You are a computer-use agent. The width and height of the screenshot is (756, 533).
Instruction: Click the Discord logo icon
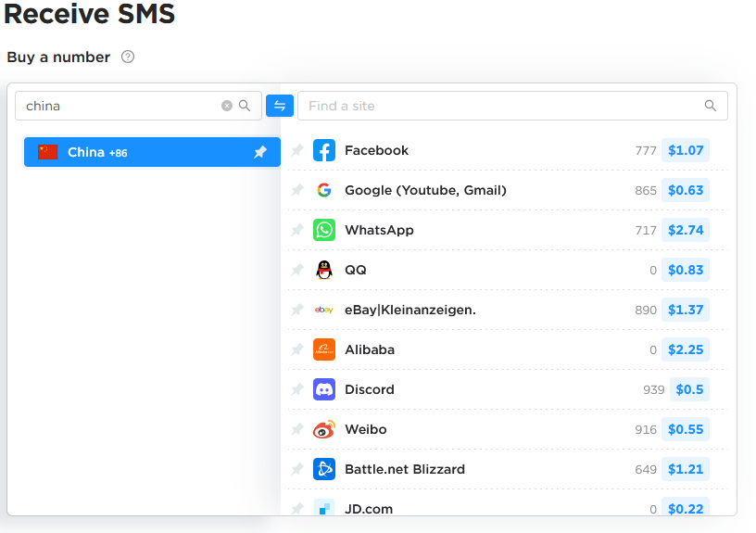pyautogui.click(x=324, y=389)
